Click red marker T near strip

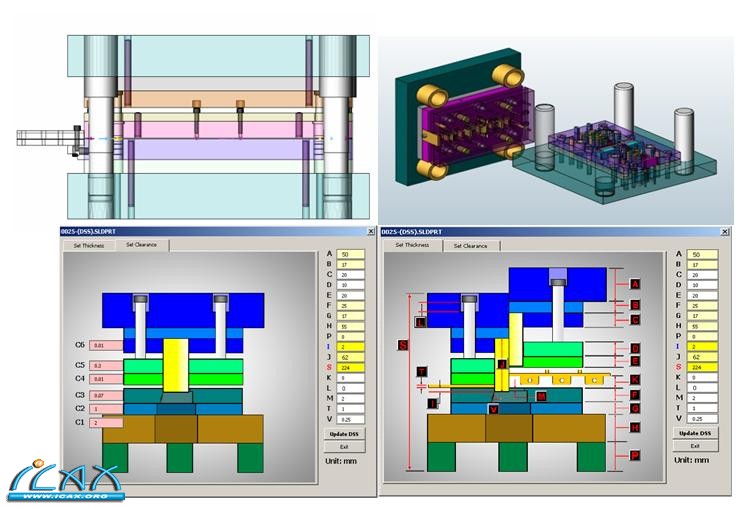[x=422, y=372]
